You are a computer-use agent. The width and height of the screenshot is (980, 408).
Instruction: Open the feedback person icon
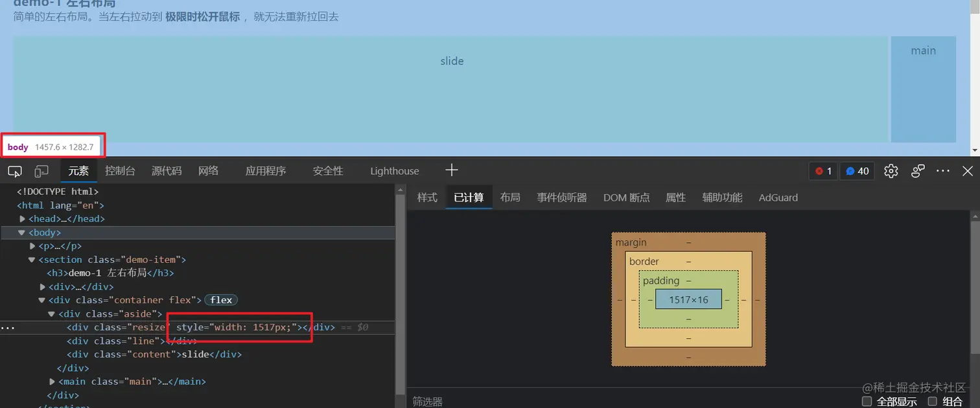click(x=918, y=171)
